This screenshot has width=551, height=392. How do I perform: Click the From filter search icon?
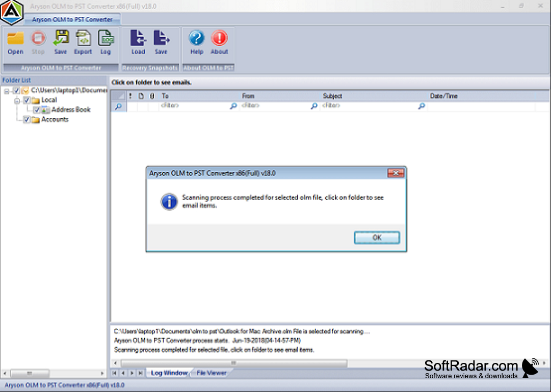pos(314,106)
